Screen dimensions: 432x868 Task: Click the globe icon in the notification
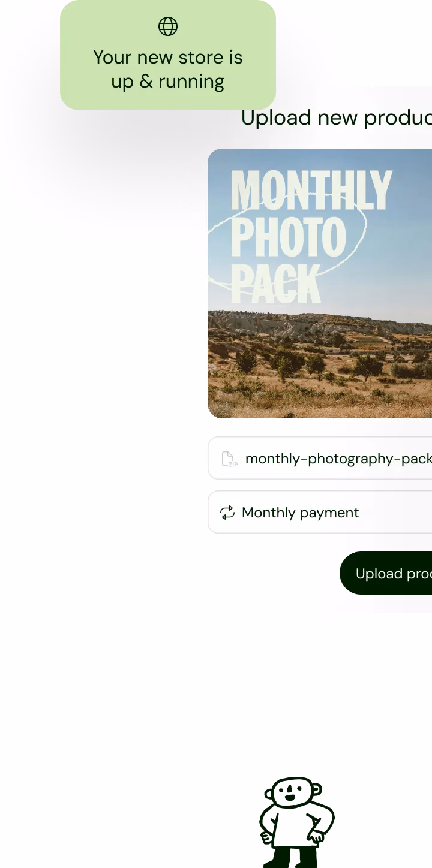click(168, 26)
